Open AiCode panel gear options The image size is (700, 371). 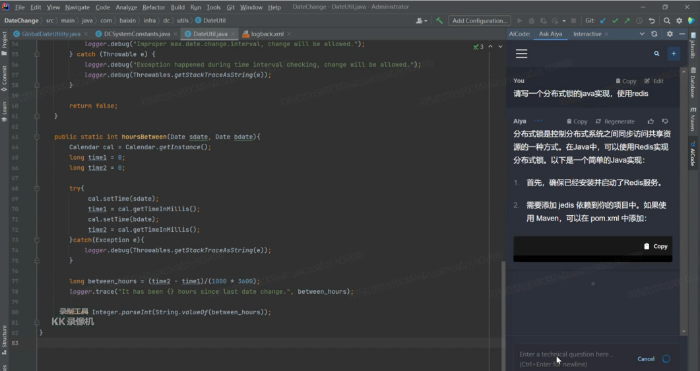669,34
